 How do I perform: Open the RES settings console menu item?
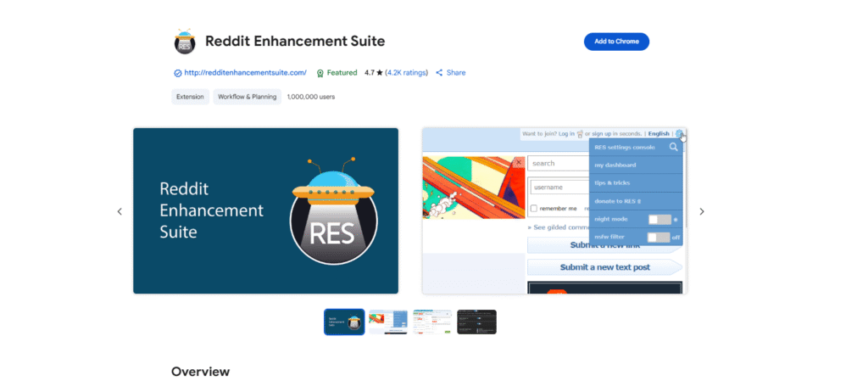(x=624, y=147)
